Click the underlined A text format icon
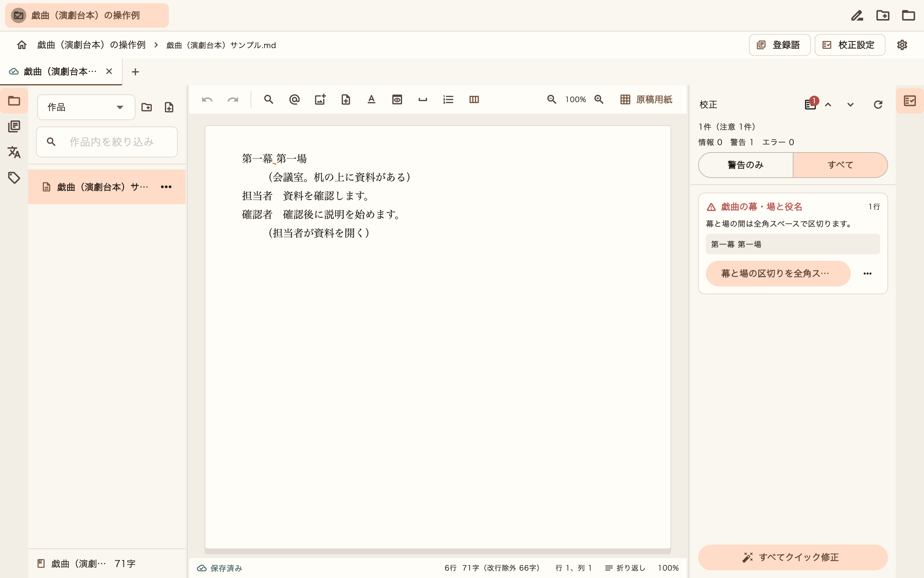Viewport: 924px width, 578px height. (372, 100)
